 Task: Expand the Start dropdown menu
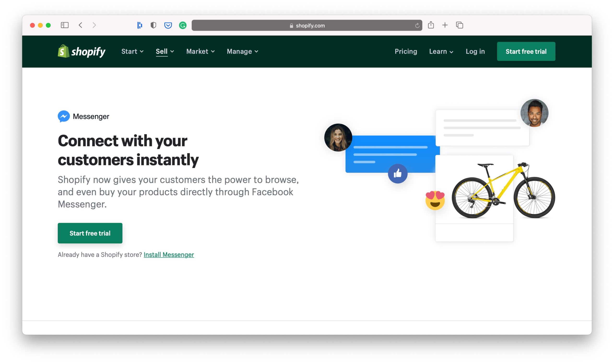coord(132,51)
